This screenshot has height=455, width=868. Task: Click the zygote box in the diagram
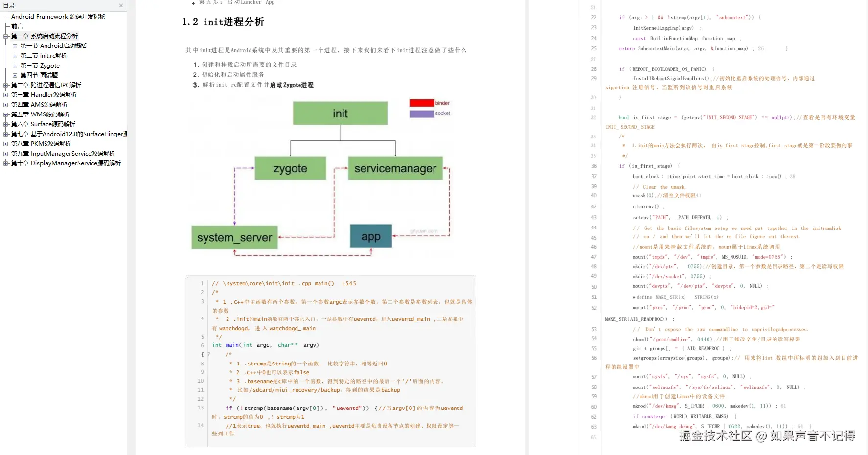click(x=290, y=168)
